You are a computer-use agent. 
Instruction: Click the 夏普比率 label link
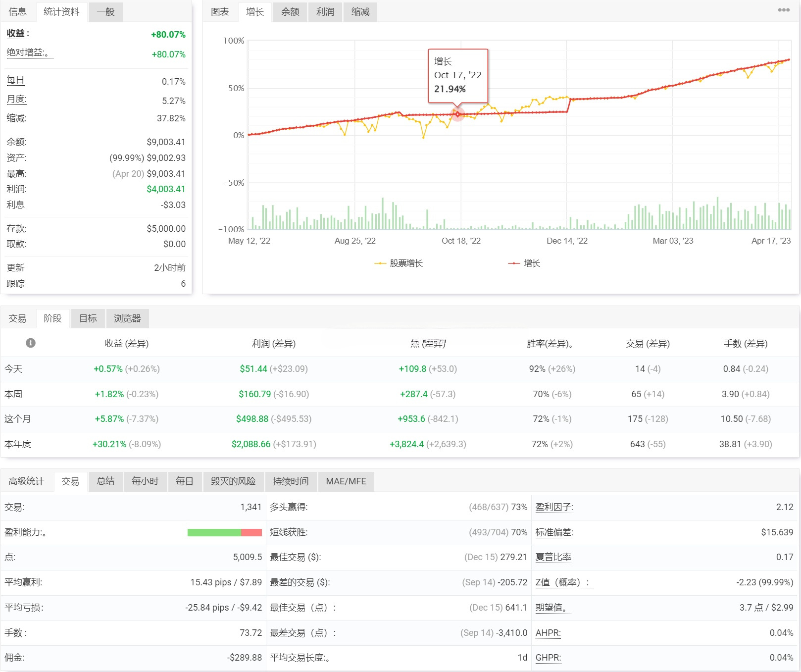[x=553, y=557]
